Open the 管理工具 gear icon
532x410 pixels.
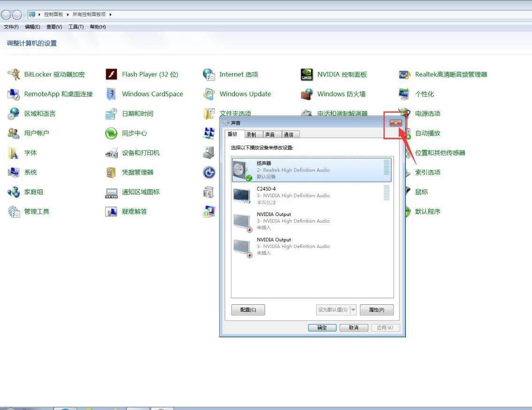(x=14, y=212)
